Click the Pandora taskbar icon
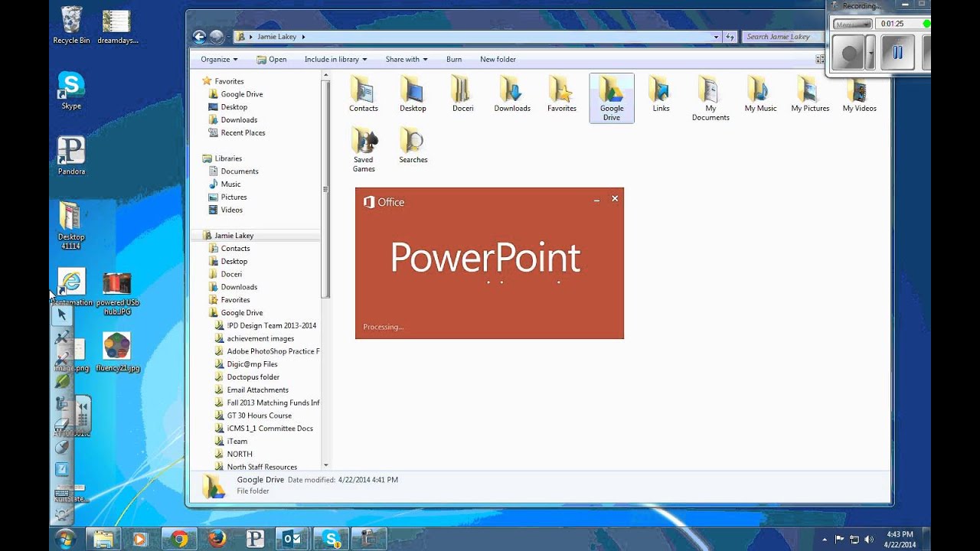 tap(255, 539)
